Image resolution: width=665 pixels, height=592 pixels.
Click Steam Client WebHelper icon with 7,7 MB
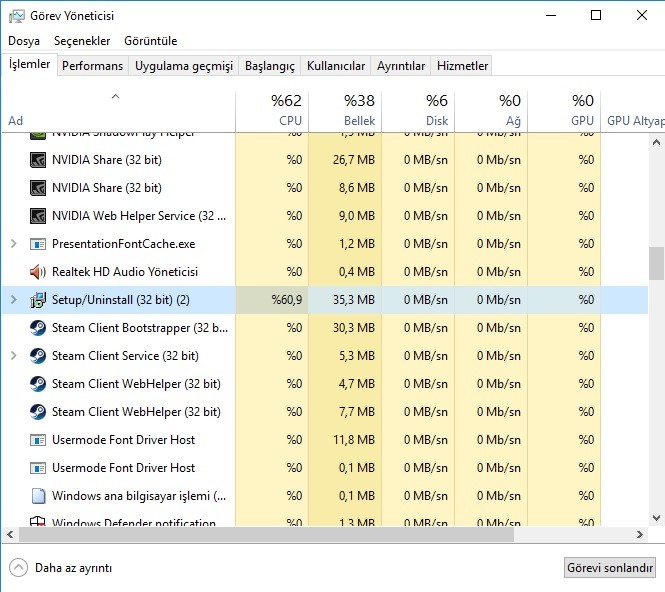pyautogui.click(x=38, y=412)
